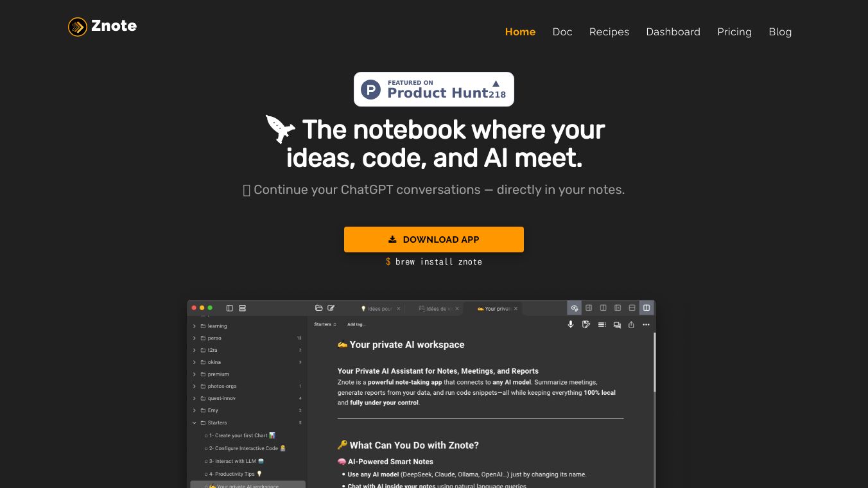Screen dimensions: 868x488
Task: Click the 'AI-Powered Smart Notes' subheading
Action: tap(385, 462)
